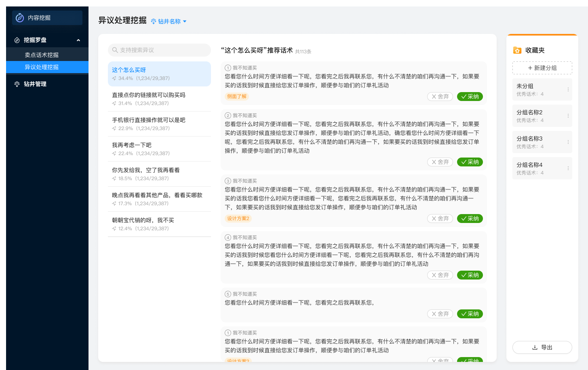Screen dimensions: 588x370
Task: Adopt the first script via 采纳 button
Action: [470, 97]
